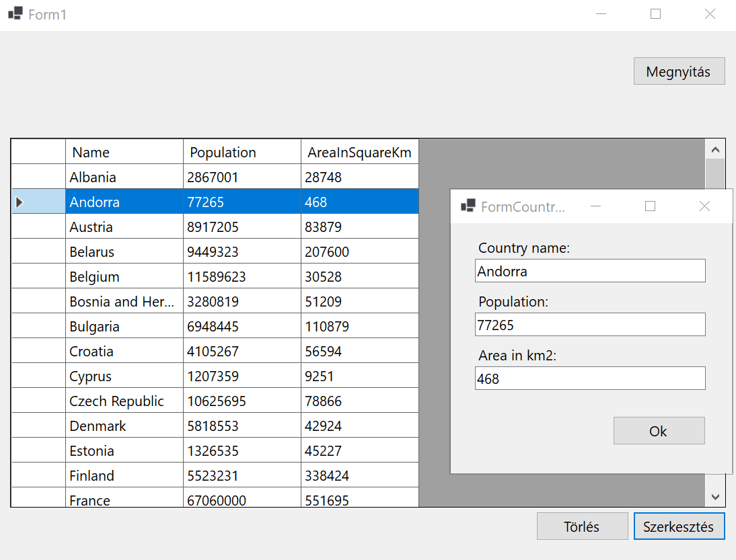Viewport: 736px width, 560px height.
Task: Click the Megnyitás button
Action: pos(679,71)
